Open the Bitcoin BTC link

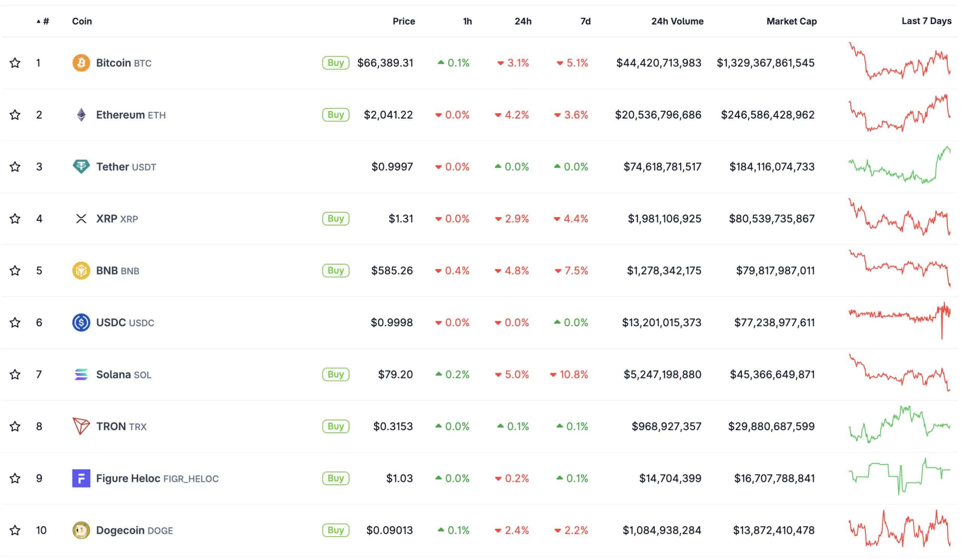[x=124, y=63]
